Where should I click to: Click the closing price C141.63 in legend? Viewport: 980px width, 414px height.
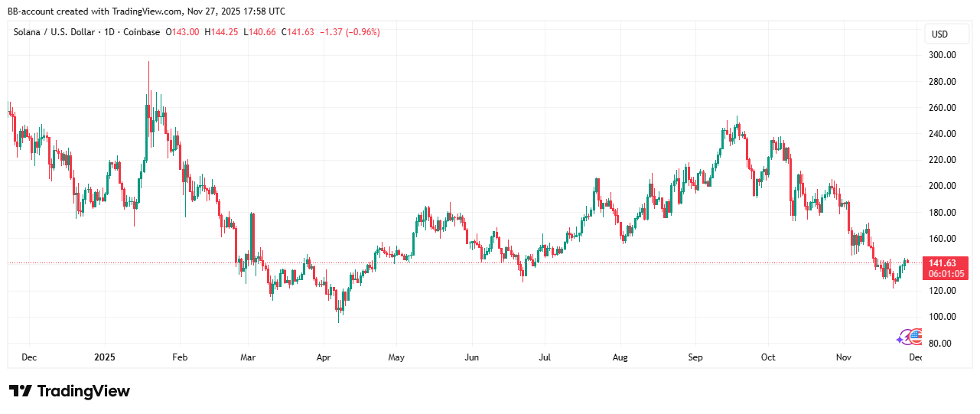click(x=298, y=32)
